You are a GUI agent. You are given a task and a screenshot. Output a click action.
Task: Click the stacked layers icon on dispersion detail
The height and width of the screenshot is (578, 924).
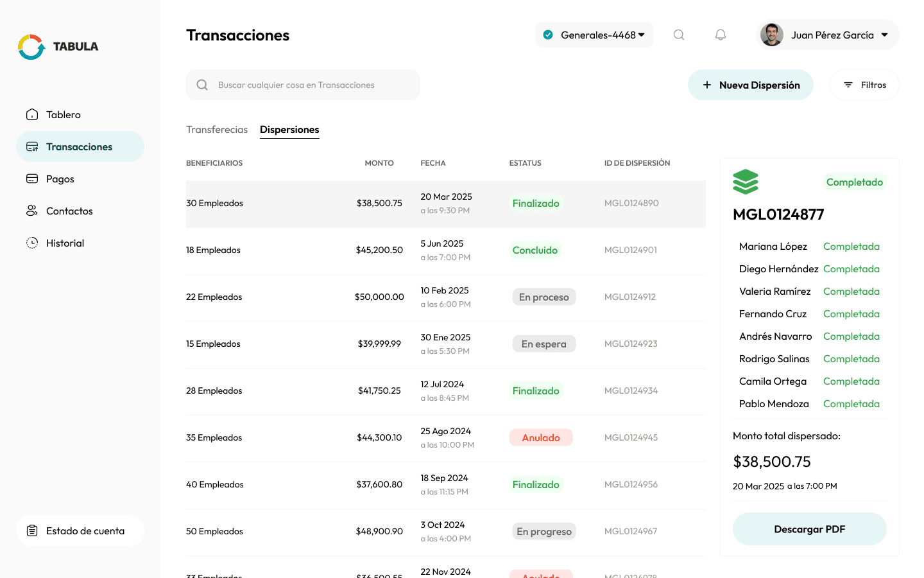[x=746, y=182]
